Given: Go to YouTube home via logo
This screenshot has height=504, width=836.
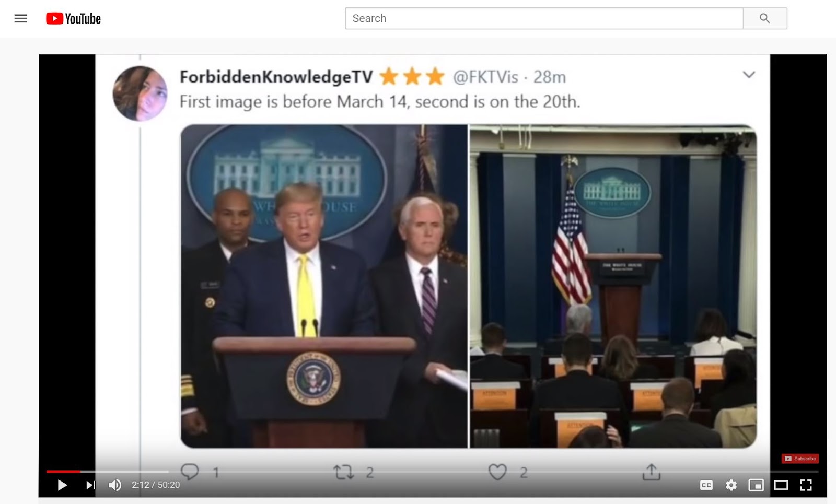Looking at the screenshot, I should [x=73, y=19].
